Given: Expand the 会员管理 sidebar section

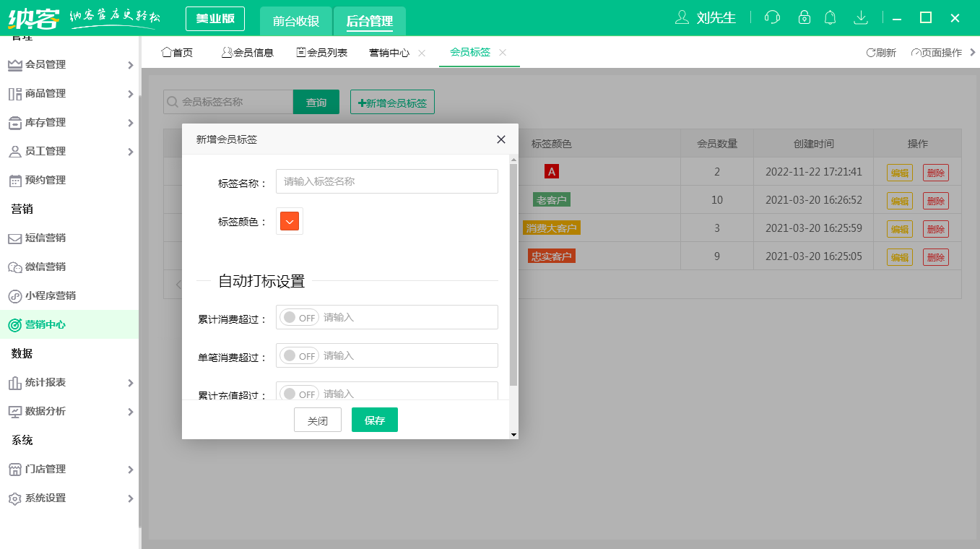Looking at the screenshot, I should tap(131, 64).
